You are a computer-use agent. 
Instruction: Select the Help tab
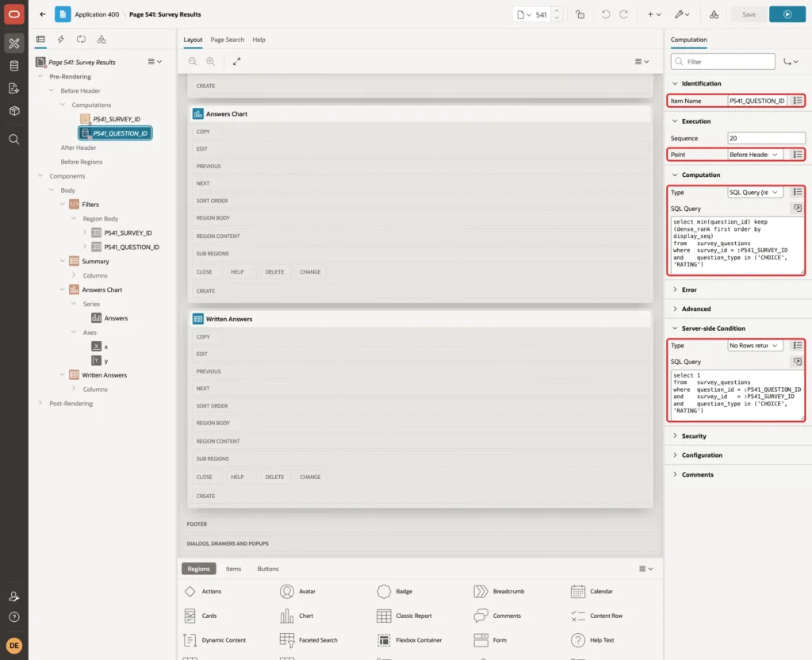[259, 40]
